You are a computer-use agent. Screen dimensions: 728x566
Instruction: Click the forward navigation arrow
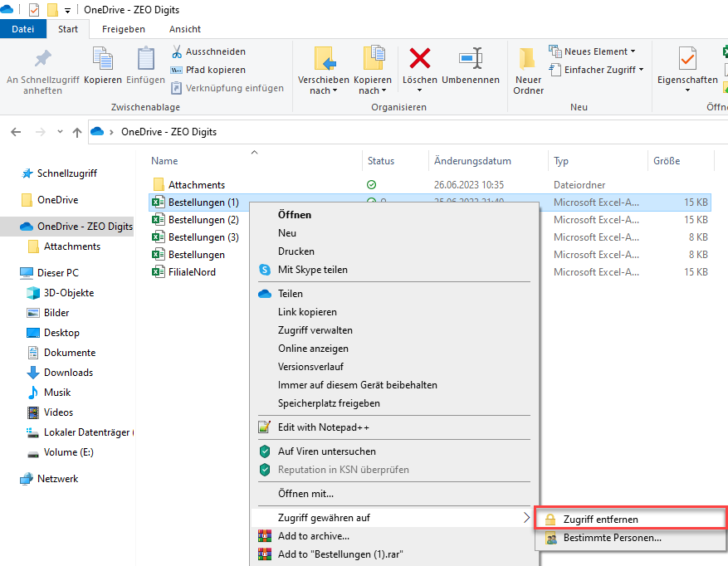click(41, 132)
